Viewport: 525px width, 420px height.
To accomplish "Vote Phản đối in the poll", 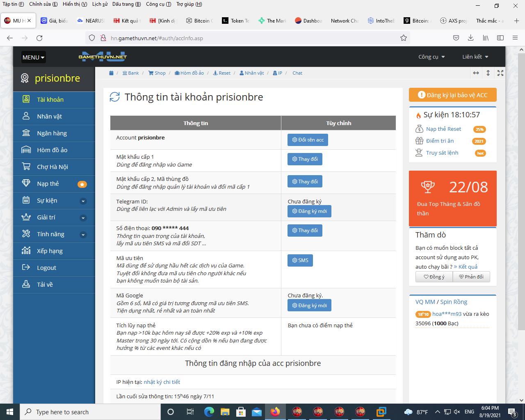I will (x=471, y=277).
